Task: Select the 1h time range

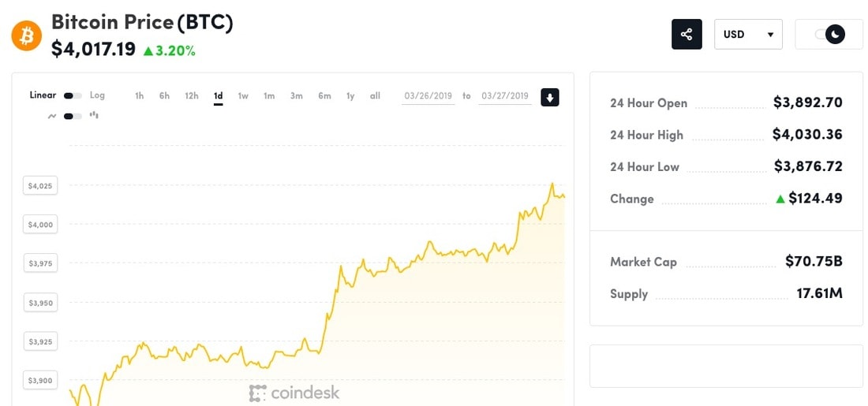Action: click(x=139, y=95)
